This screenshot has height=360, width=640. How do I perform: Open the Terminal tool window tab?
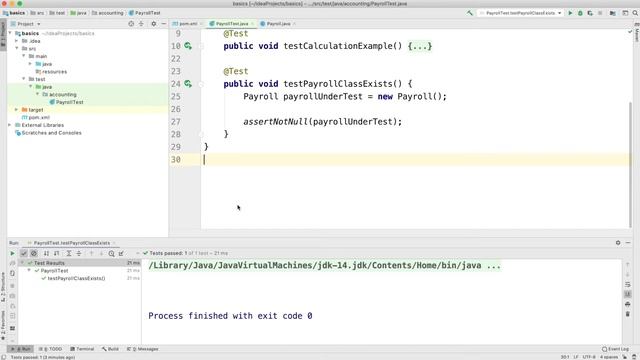[82, 349]
